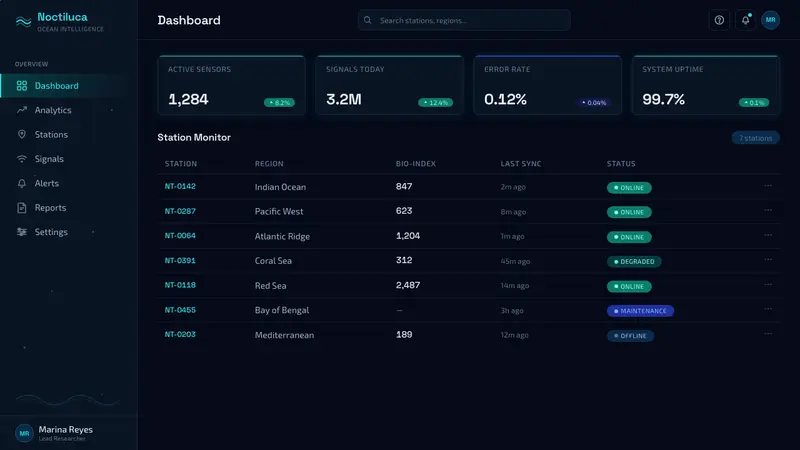Open station link NT-0391
The width and height of the screenshot is (800, 450).
point(180,260)
